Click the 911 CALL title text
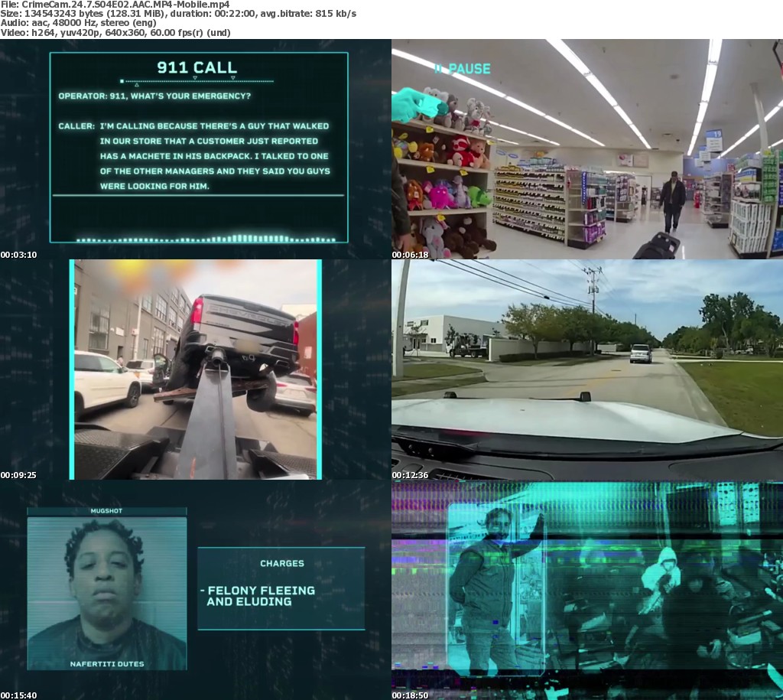783x700 pixels. [x=197, y=67]
